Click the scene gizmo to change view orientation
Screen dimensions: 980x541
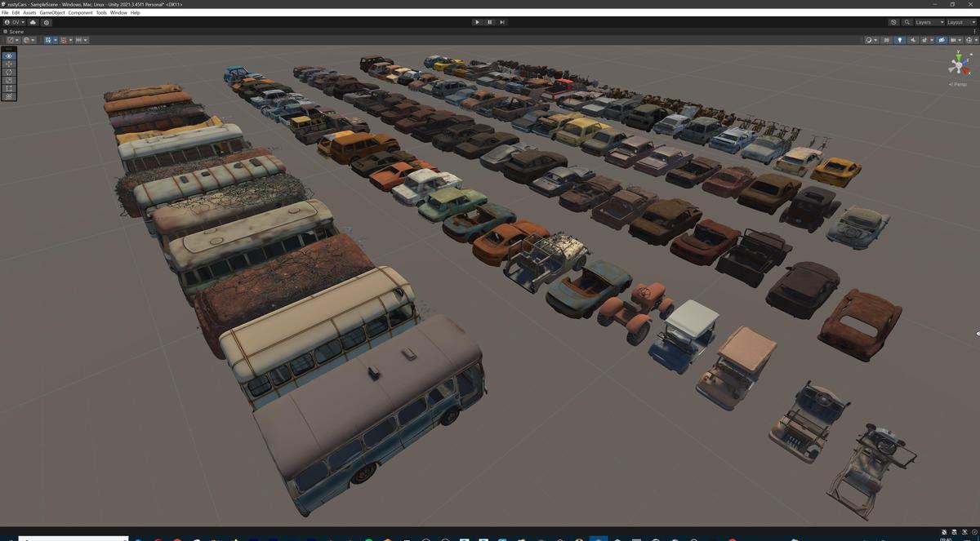tap(957, 65)
